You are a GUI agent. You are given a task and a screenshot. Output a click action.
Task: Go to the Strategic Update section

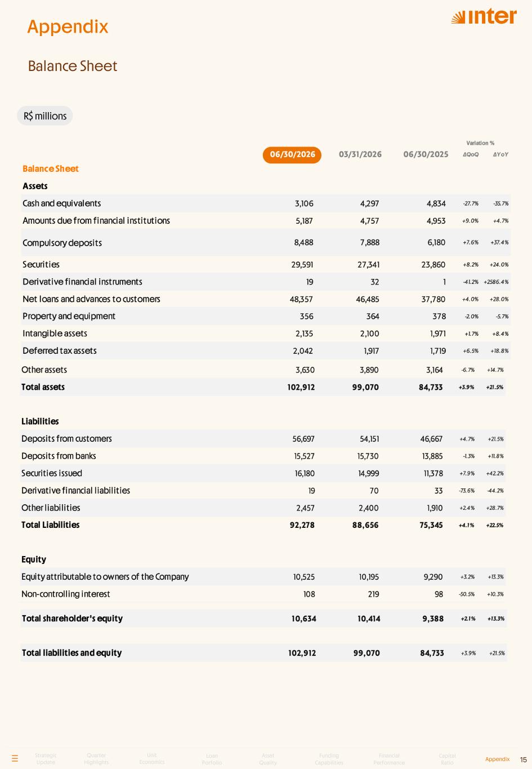[x=46, y=759]
